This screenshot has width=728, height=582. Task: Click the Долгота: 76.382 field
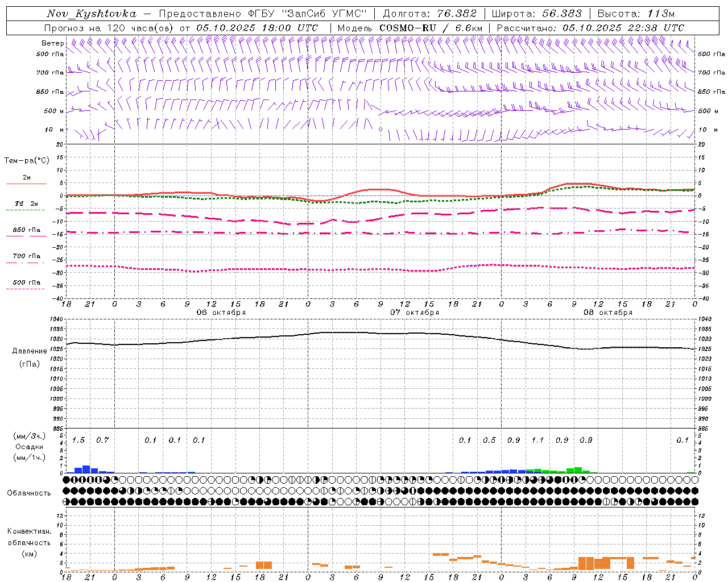pyautogui.click(x=431, y=14)
